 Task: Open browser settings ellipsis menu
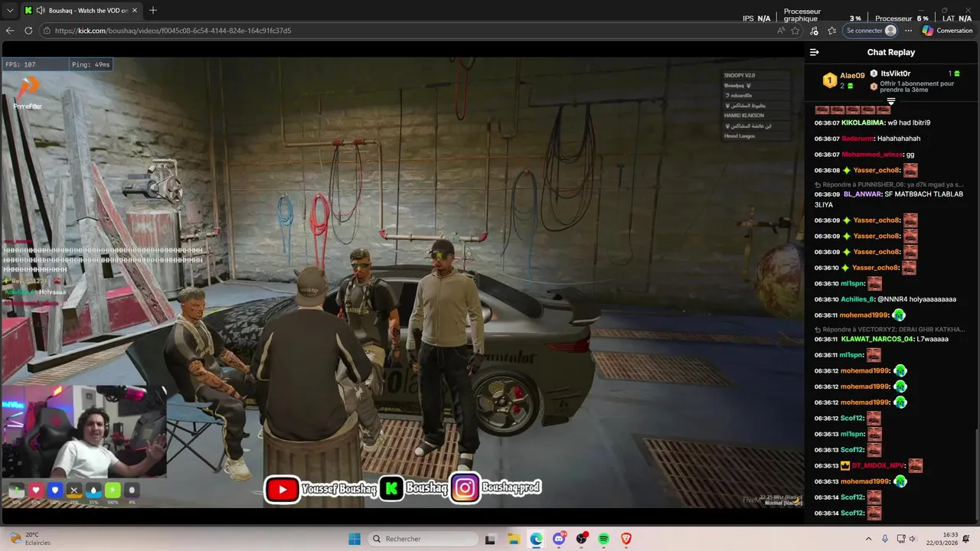pyautogui.click(x=909, y=31)
